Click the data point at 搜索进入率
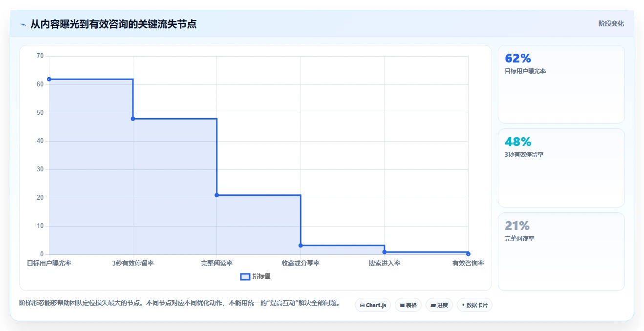The width and height of the screenshot is (644, 331). coord(385,252)
